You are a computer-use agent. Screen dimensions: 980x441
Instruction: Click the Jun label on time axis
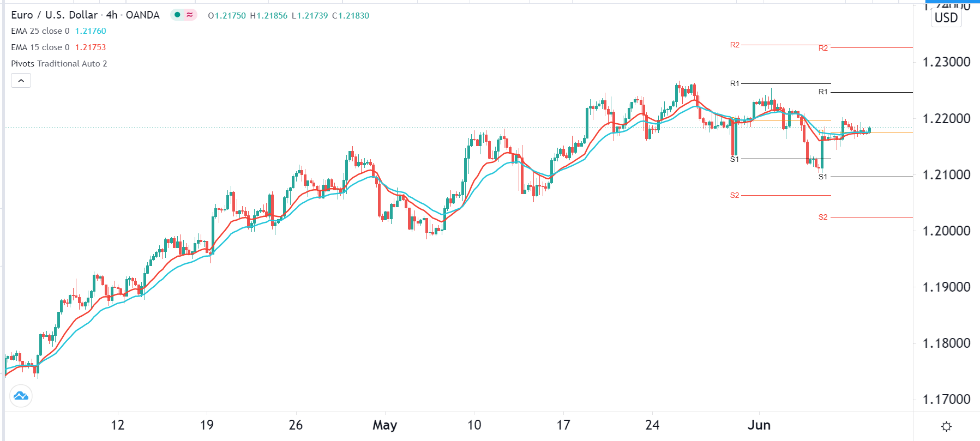click(759, 425)
